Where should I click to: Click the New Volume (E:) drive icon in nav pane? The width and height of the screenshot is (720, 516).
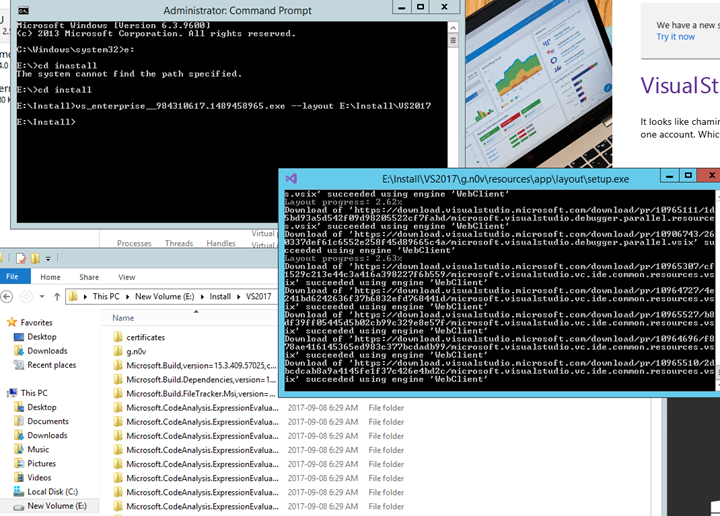19,506
